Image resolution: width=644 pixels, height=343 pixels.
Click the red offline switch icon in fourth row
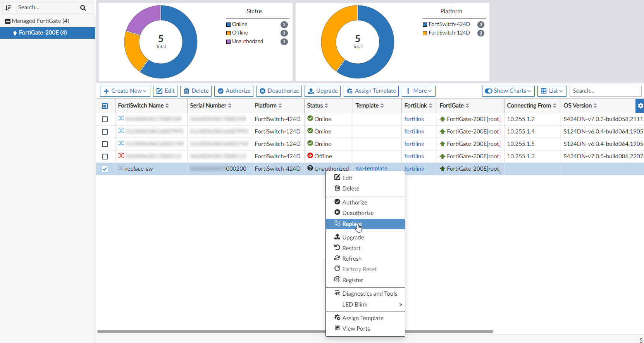[x=121, y=156]
